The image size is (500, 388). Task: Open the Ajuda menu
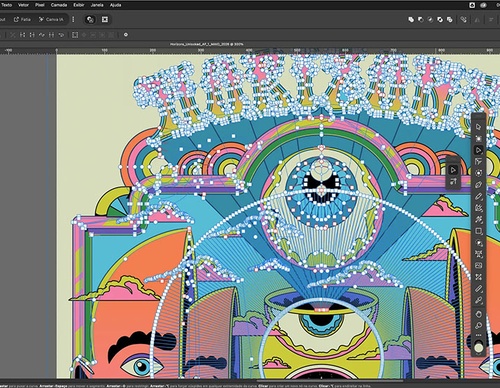(115, 5)
